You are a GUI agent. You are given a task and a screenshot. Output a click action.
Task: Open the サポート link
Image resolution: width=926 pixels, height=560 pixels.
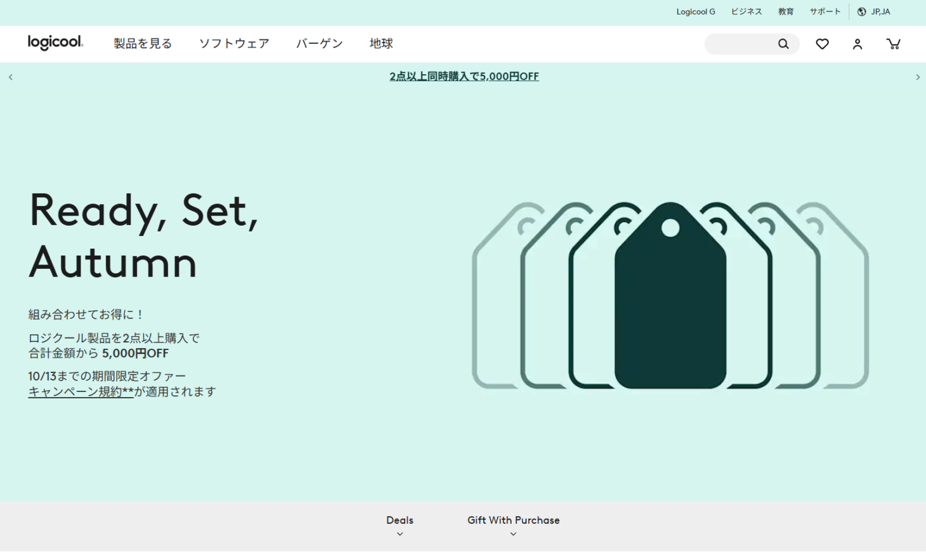pos(825,11)
